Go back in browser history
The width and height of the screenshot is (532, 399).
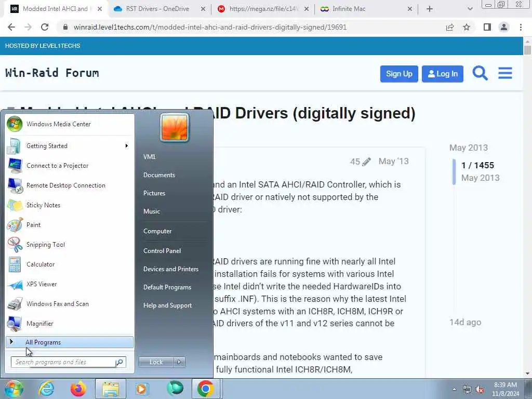click(11, 27)
